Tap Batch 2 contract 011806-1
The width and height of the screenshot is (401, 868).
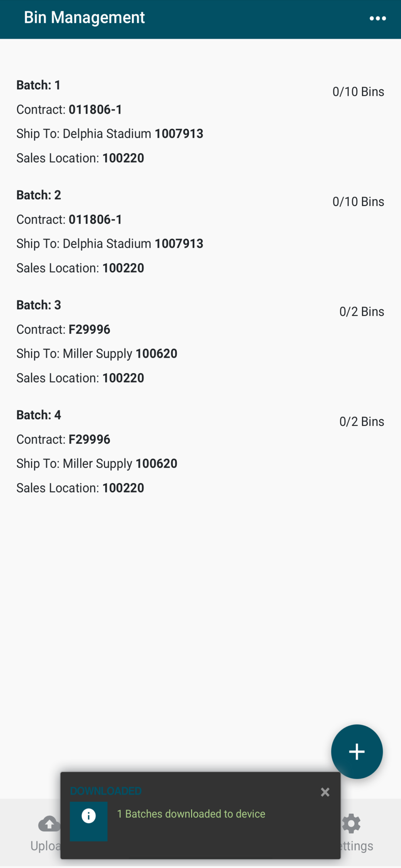tap(95, 220)
